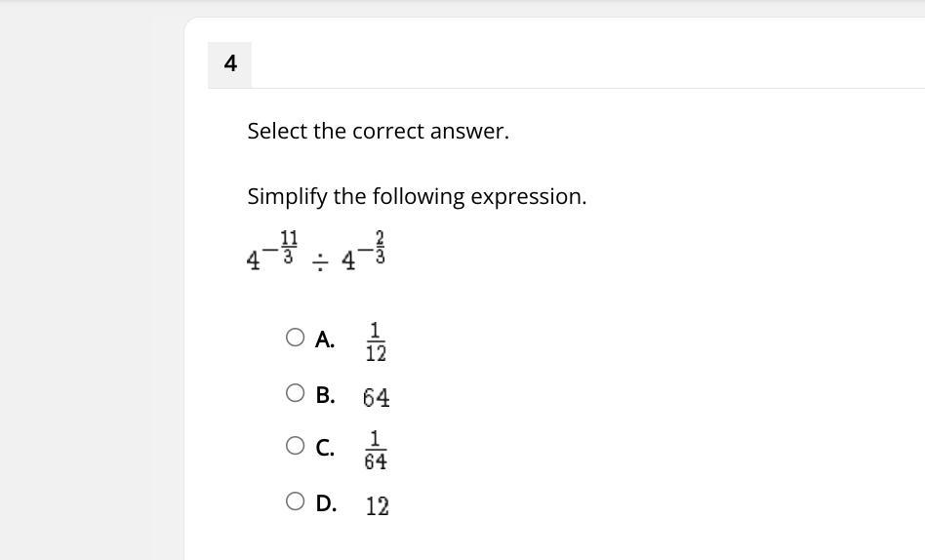Click 'Select the correct answer.' text
The height and width of the screenshot is (560, 925).
tap(379, 131)
